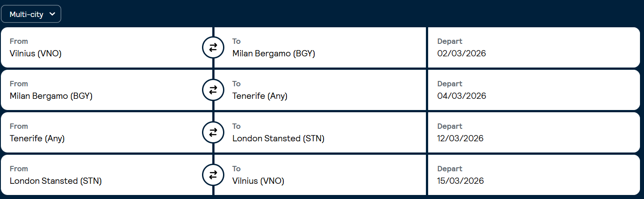This screenshot has width=644, height=199.
Task: Edit fourth flight's From field London Stansted
Action: point(56,181)
